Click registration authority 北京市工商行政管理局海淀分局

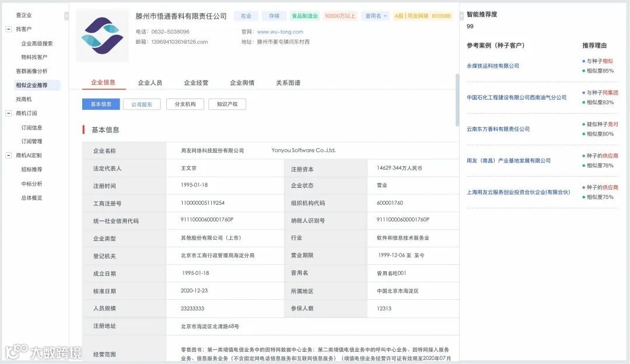click(x=218, y=256)
